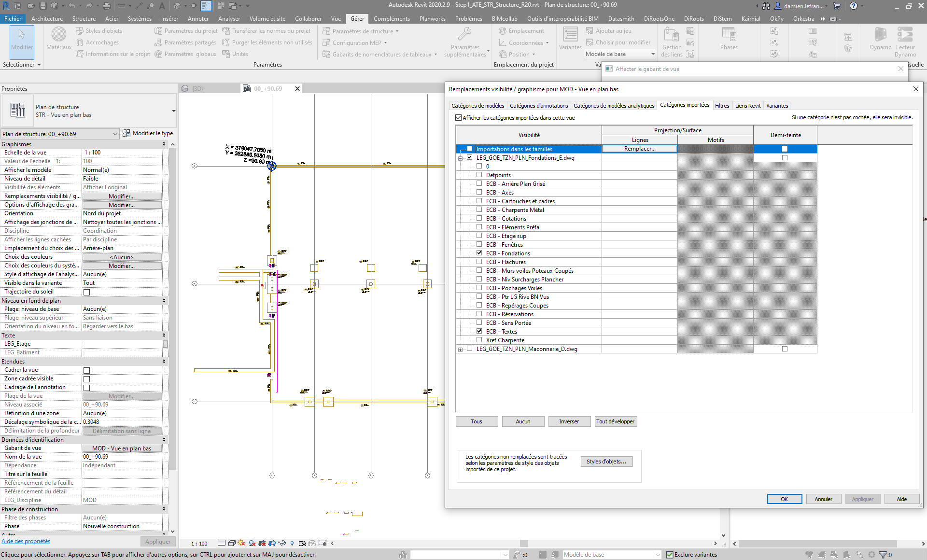
Task: Switch to the Filtres tab
Action: 722,106
